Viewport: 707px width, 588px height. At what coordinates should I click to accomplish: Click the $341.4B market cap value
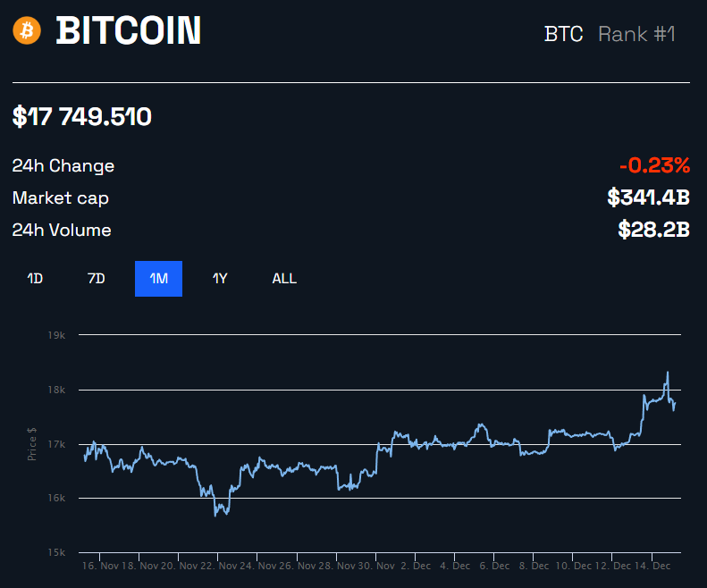[648, 197]
